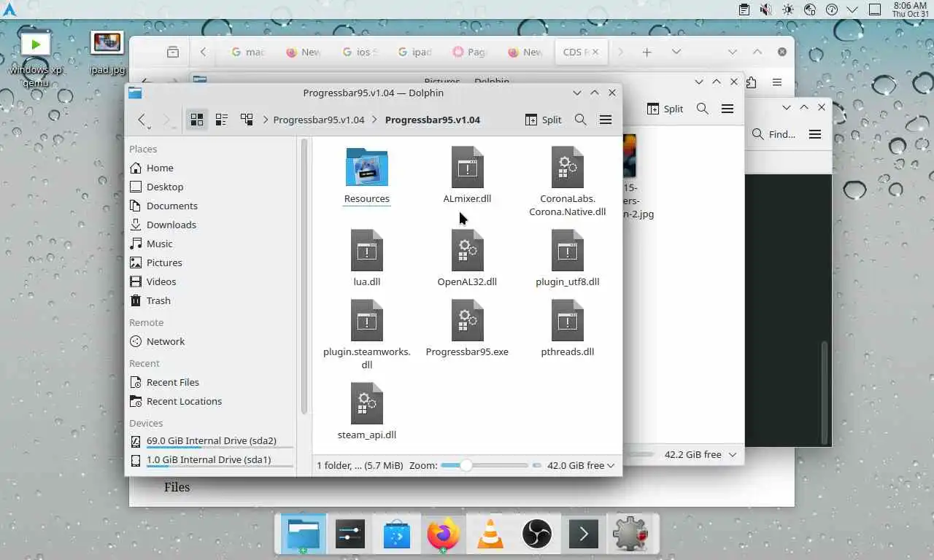Switch Dolphin to details tree view mode
934x560 pixels.
click(x=247, y=120)
